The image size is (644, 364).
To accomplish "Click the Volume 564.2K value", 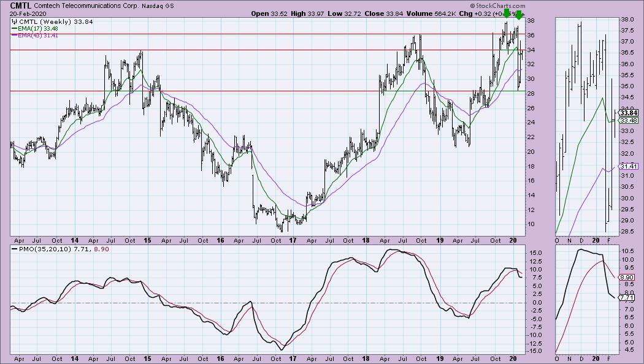I will pos(431,13).
